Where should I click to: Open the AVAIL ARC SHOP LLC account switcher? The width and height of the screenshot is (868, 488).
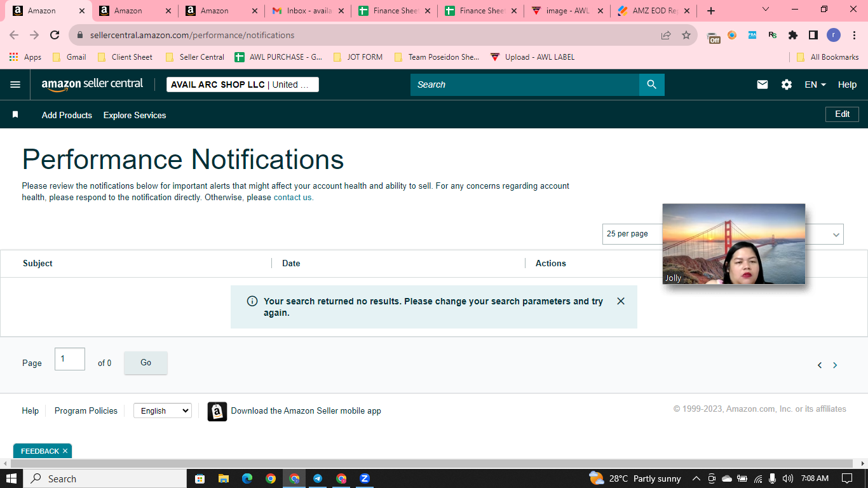[243, 85]
